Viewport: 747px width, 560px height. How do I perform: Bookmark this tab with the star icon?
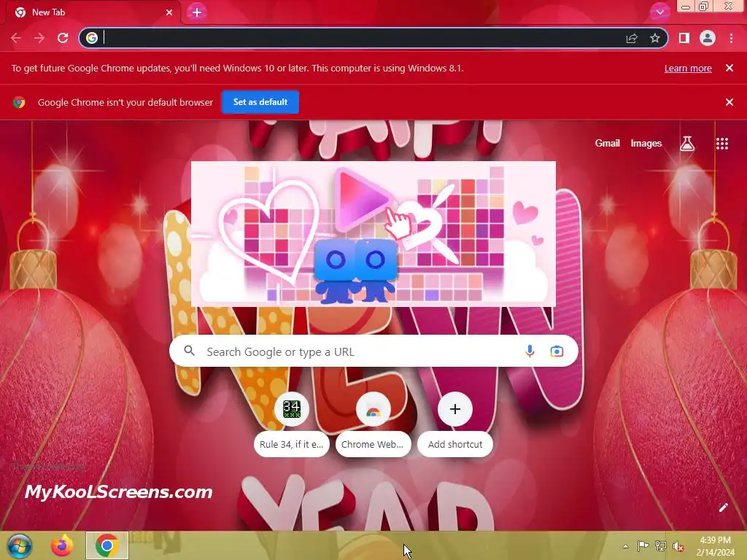tap(655, 38)
